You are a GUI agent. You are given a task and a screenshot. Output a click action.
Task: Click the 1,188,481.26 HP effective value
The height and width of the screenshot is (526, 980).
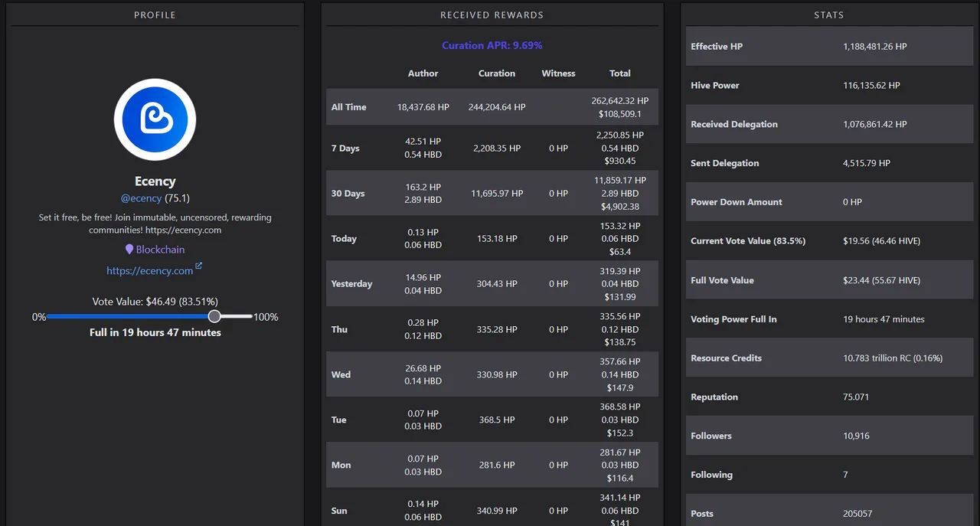coord(875,47)
